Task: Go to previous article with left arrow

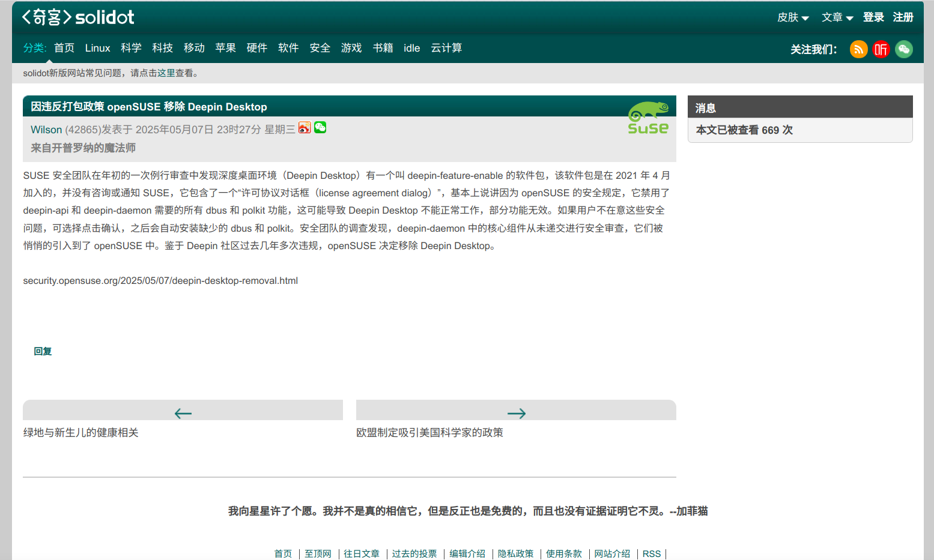Action: click(x=183, y=413)
